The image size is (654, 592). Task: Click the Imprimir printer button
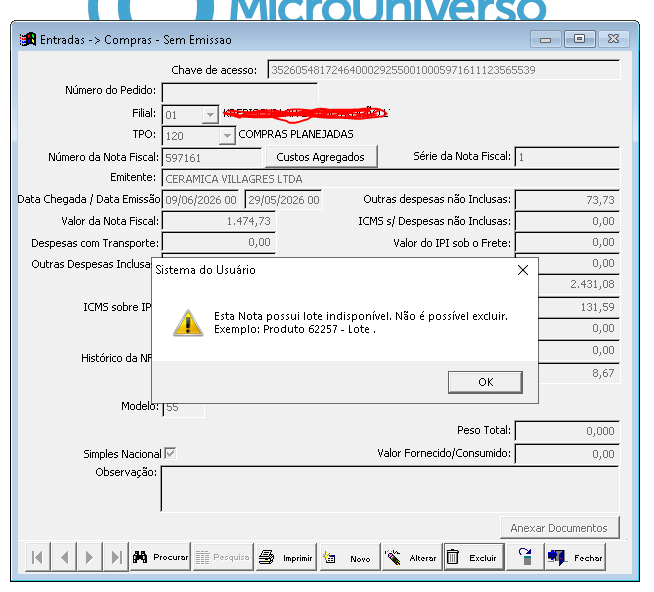coord(286,557)
